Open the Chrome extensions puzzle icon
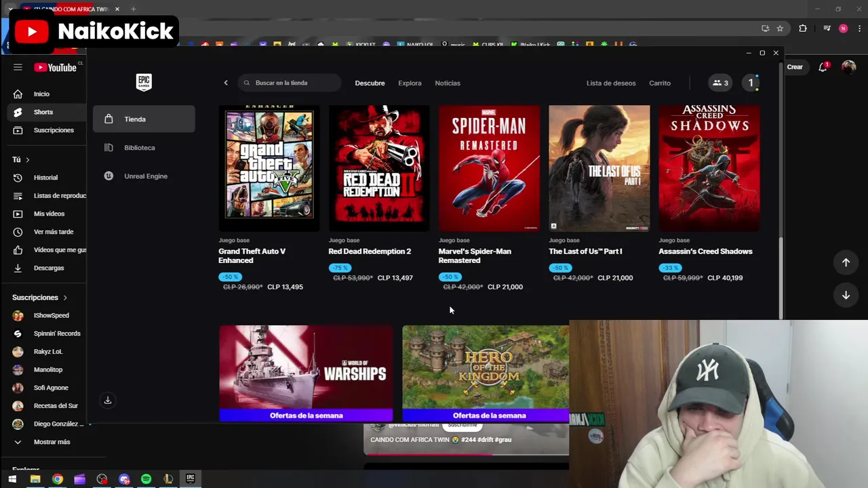 point(803,28)
